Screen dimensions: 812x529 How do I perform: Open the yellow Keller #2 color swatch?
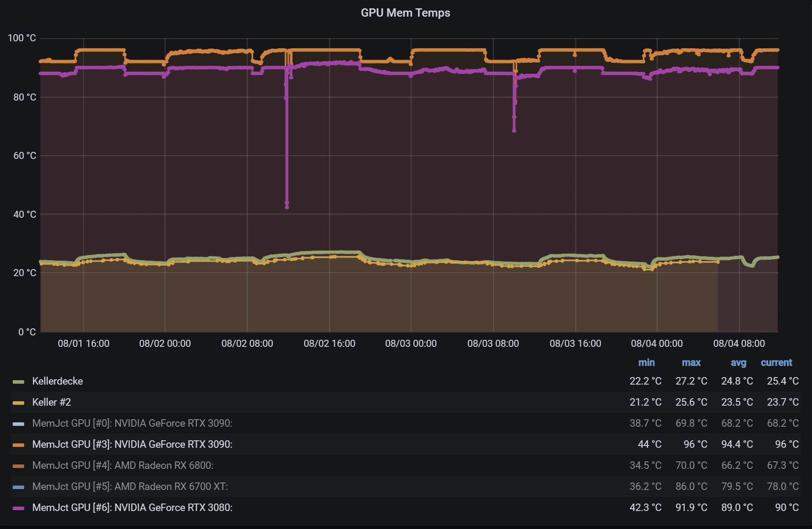(x=18, y=403)
